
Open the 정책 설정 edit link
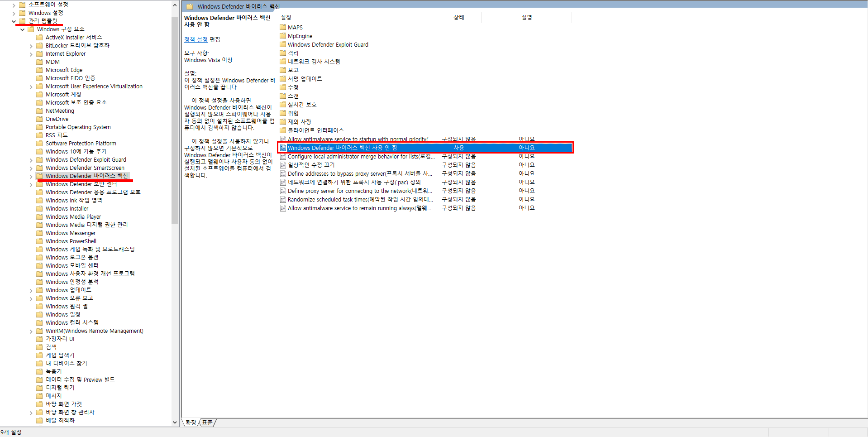[196, 39]
